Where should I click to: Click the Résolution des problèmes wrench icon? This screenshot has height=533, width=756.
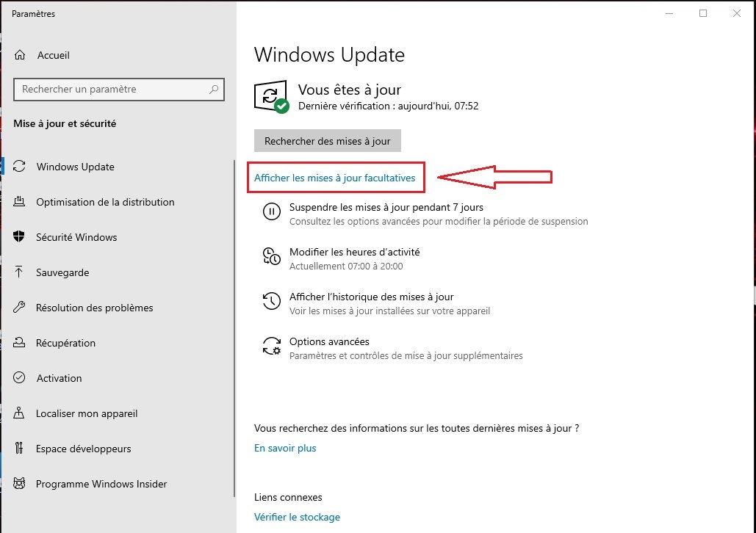point(19,307)
